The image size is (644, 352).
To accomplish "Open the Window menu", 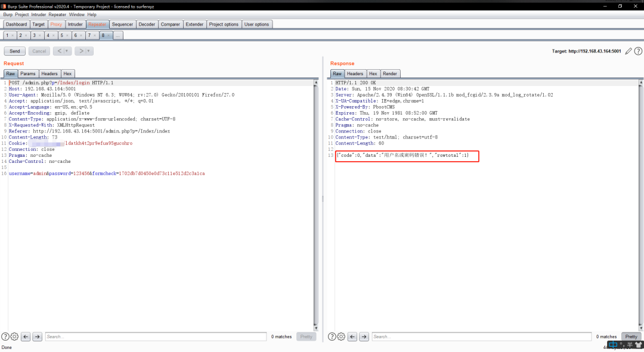I will point(77,14).
